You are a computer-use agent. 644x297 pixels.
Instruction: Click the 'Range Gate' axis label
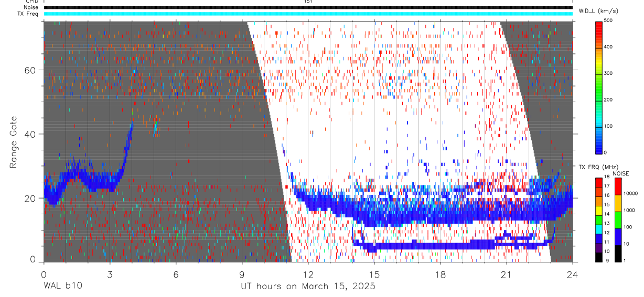coord(15,141)
